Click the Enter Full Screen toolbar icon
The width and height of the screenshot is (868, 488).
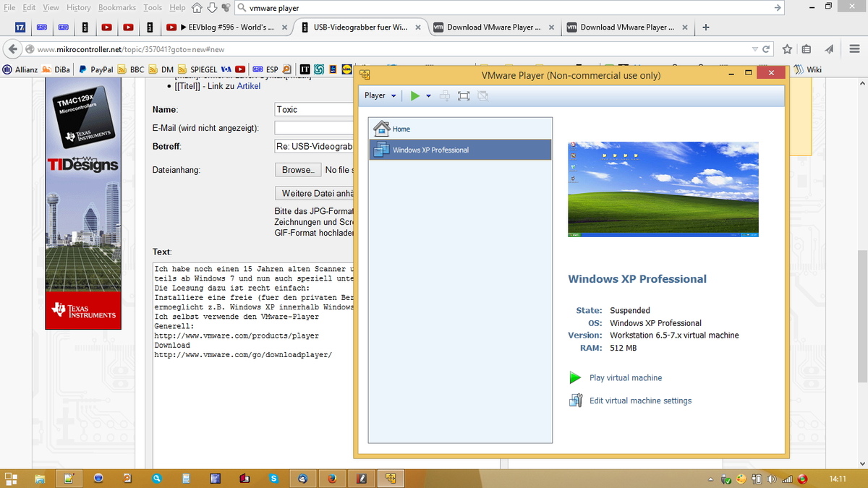(464, 95)
